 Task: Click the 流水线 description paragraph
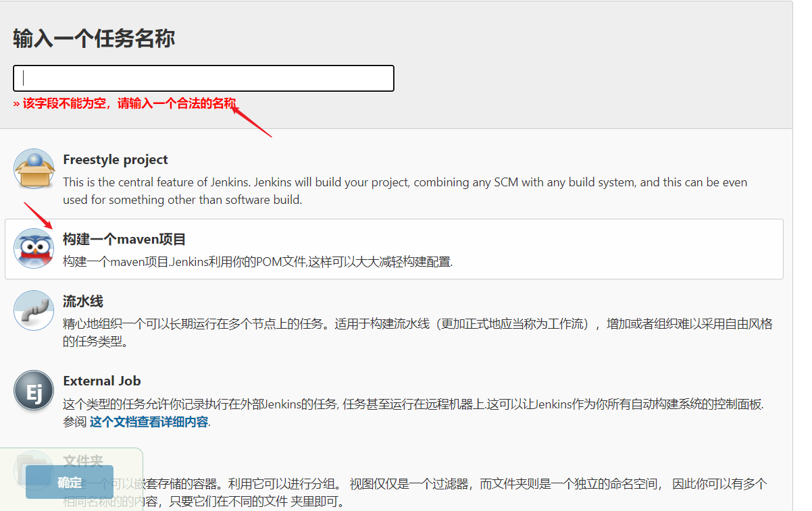(x=417, y=333)
